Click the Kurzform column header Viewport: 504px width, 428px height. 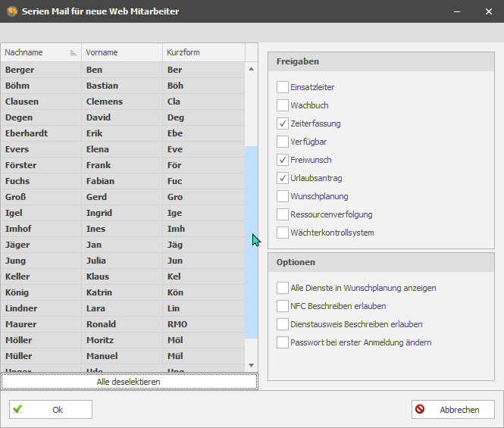[203, 53]
